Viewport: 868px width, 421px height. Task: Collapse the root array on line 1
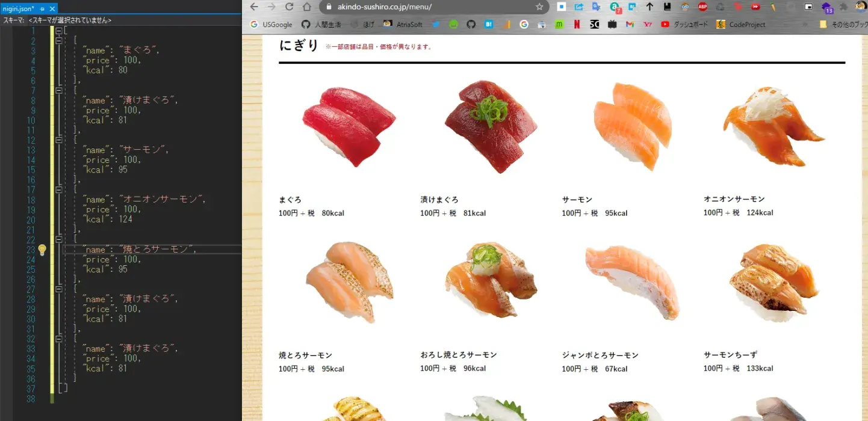[x=58, y=31]
